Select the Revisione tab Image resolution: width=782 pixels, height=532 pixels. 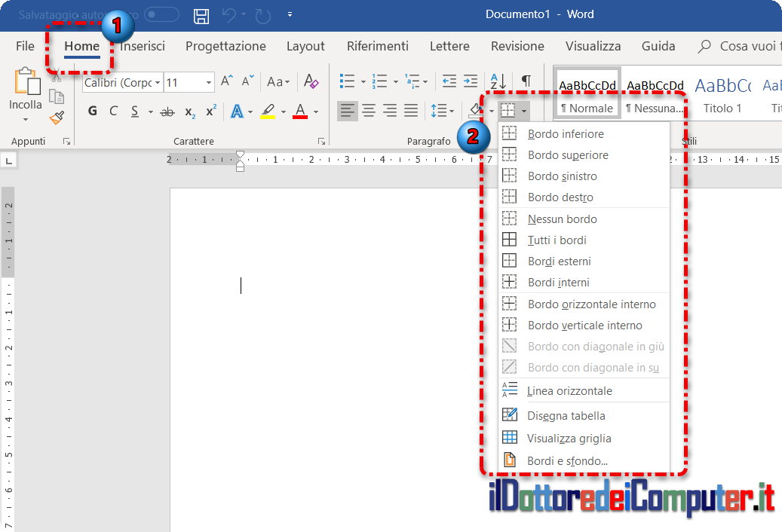tap(517, 46)
